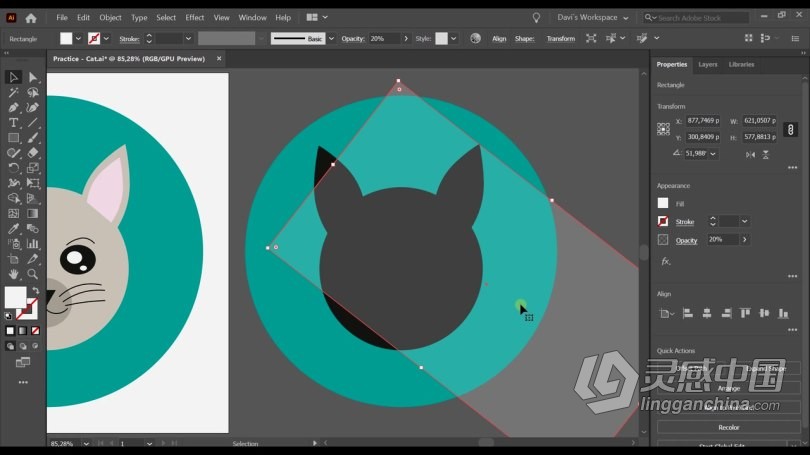Screen dimensions: 810x455
Task: Toggle Flip Horizontal in Transform
Action: pyautogui.click(x=751, y=154)
